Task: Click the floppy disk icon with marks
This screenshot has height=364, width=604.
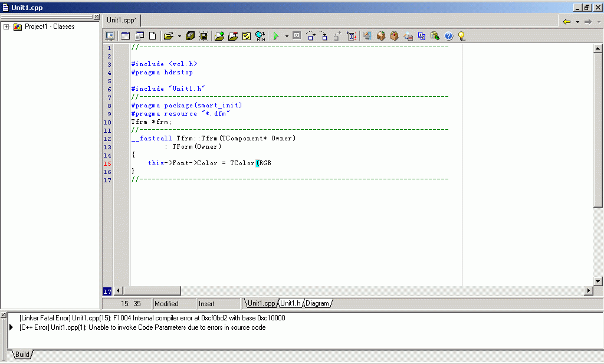Action: (203, 36)
